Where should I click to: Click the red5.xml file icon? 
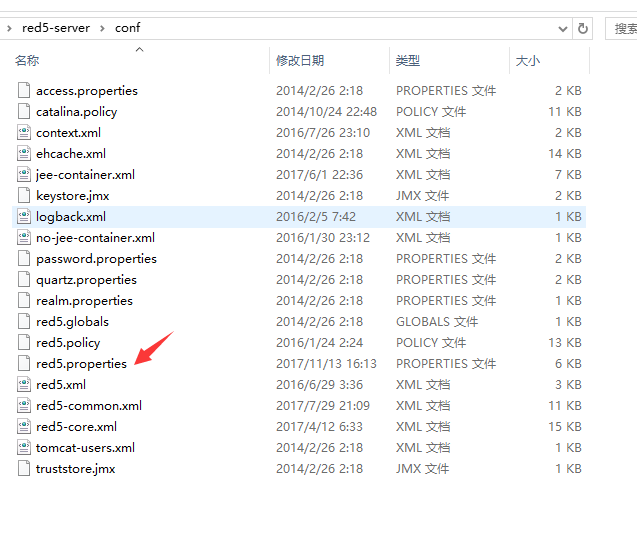tap(24, 384)
